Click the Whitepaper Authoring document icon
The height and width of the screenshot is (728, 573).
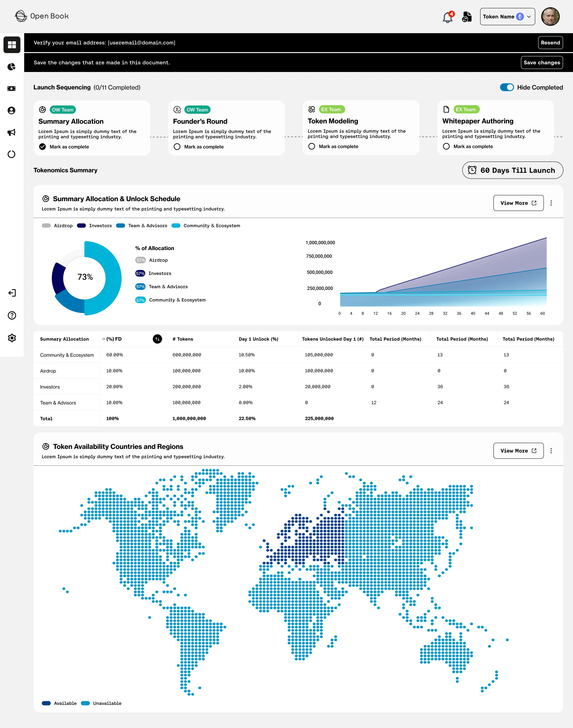point(446,109)
